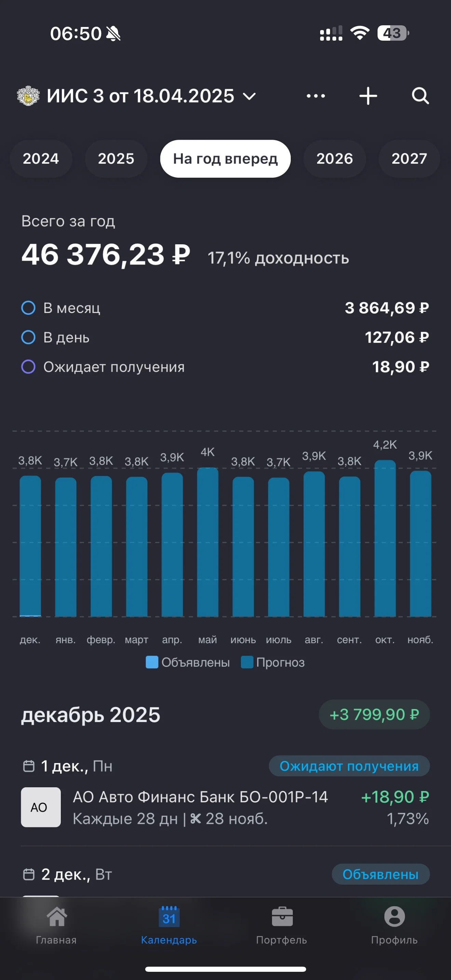Select the На год вперед tab
The height and width of the screenshot is (980, 451).
(225, 159)
